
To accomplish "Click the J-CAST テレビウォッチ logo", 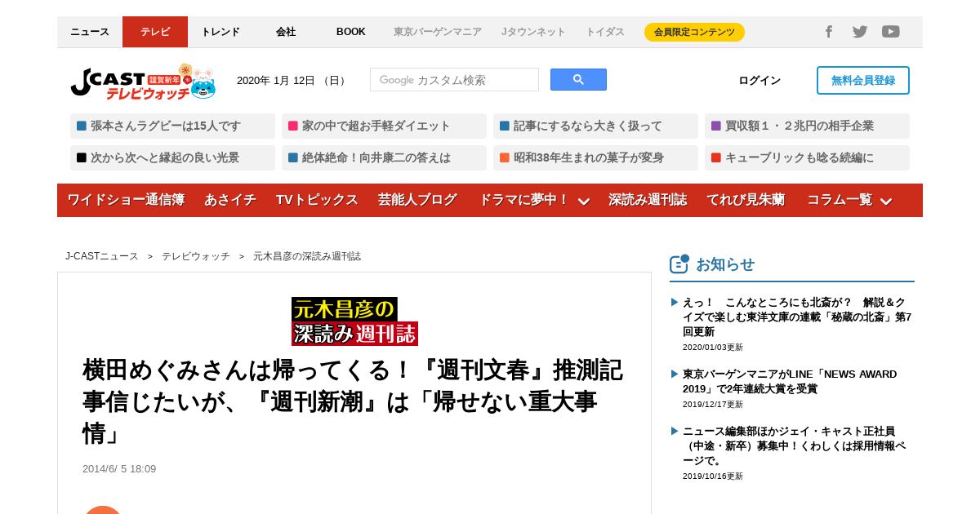I will point(143,82).
